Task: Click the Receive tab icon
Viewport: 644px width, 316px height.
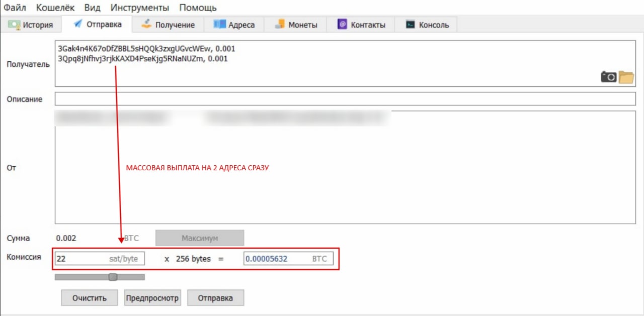Action: click(146, 24)
